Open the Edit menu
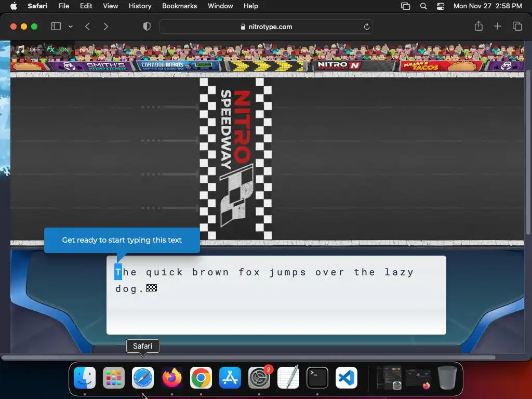The image size is (532, 399). point(86,6)
